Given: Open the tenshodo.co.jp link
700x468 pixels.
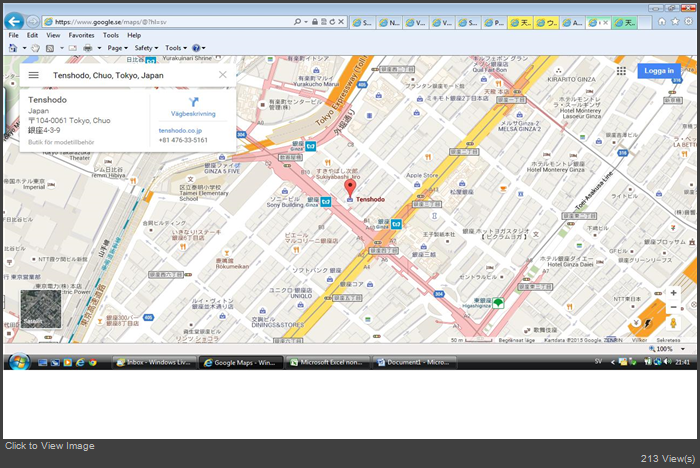Looking at the screenshot, I should click(180, 130).
